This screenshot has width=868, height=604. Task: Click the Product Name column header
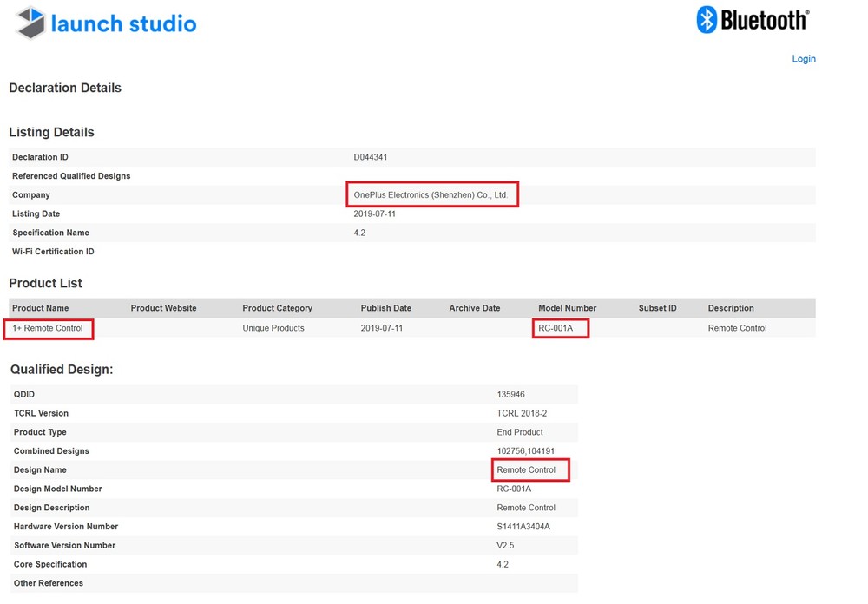(x=41, y=308)
